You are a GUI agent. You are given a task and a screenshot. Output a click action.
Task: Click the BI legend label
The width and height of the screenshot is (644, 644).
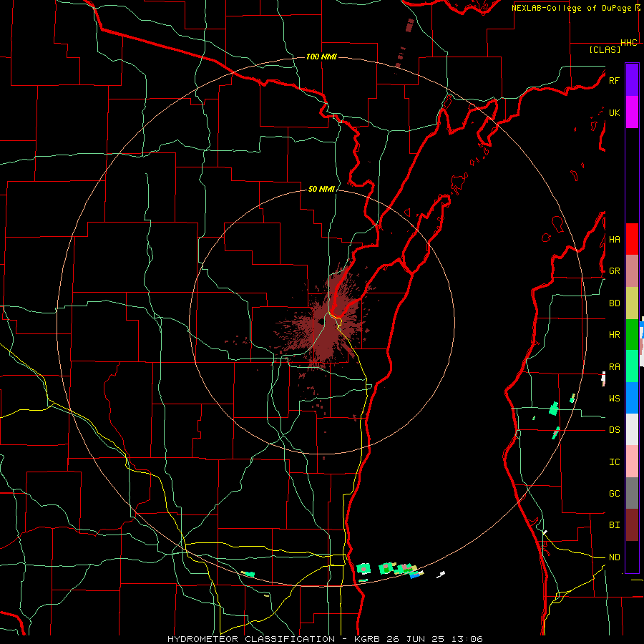coord(614,525)
